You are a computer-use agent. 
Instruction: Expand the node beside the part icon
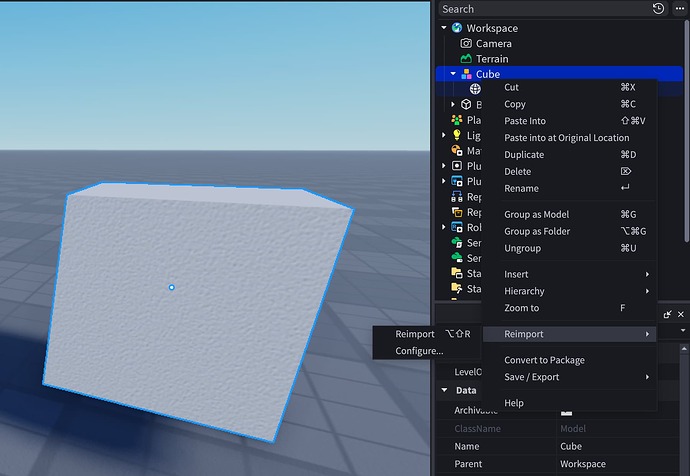coord(453,104)
